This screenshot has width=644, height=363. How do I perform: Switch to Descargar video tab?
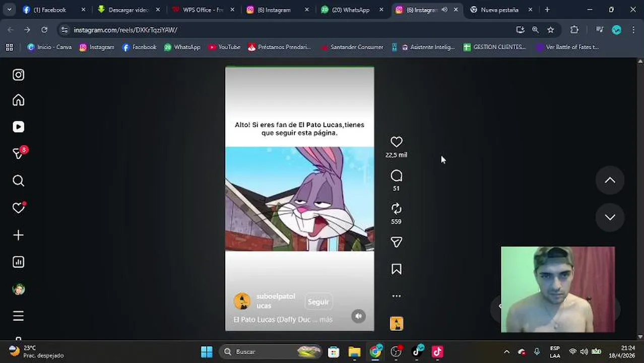click(129, 10)
